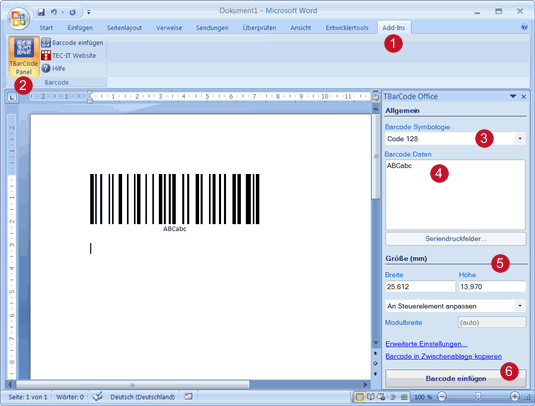Click the Redo circular arrow icon
535x406 pixels.
click(72, 12)
